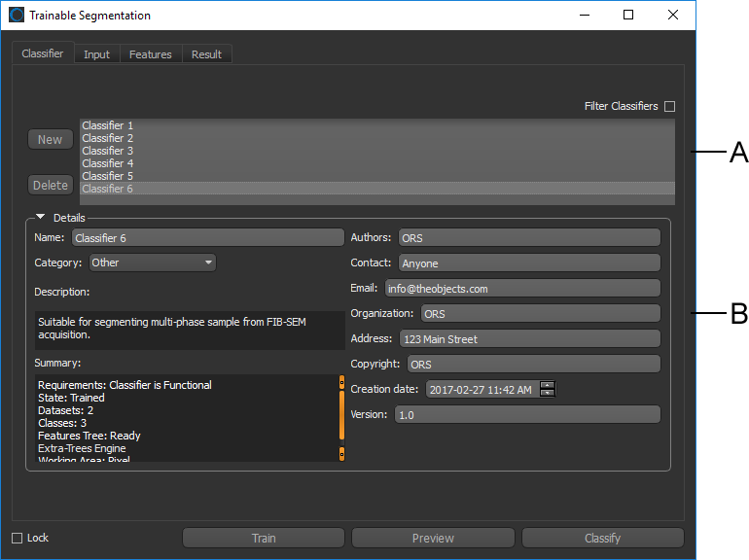Image resolution: width=749 pixels, height=560 pixels.
Task: Select Classifier 3 in the list
Action: click(108, 151)
